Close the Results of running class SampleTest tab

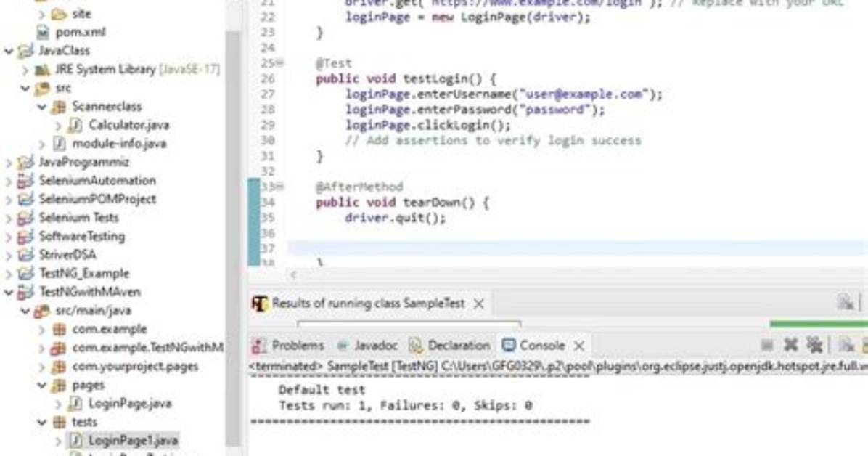[479, 304]
